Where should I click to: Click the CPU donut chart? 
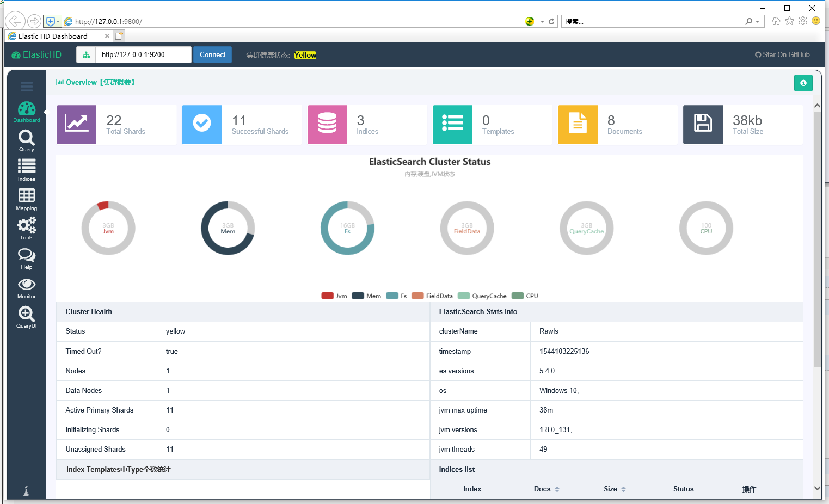pyautogui.click(x=706, y=228)
